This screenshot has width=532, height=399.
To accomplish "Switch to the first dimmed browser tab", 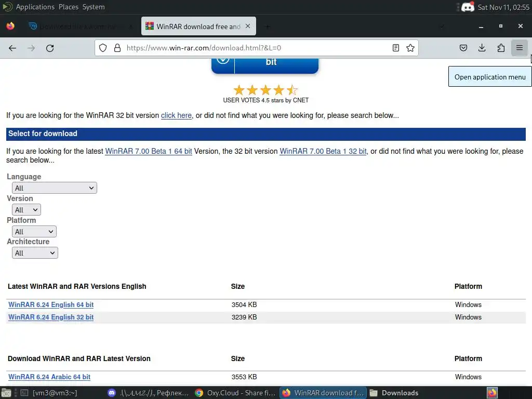I will point(81,26).
